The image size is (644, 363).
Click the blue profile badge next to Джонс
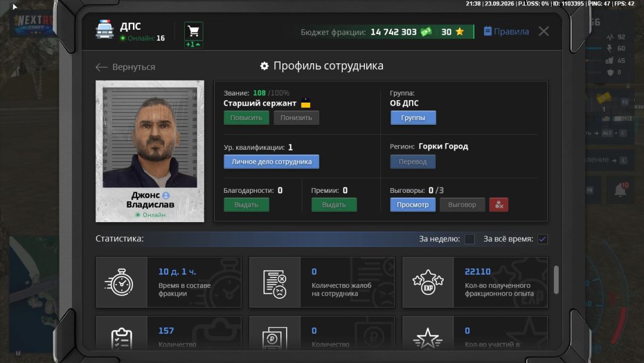pyautogui.click(x=166, y=195)
